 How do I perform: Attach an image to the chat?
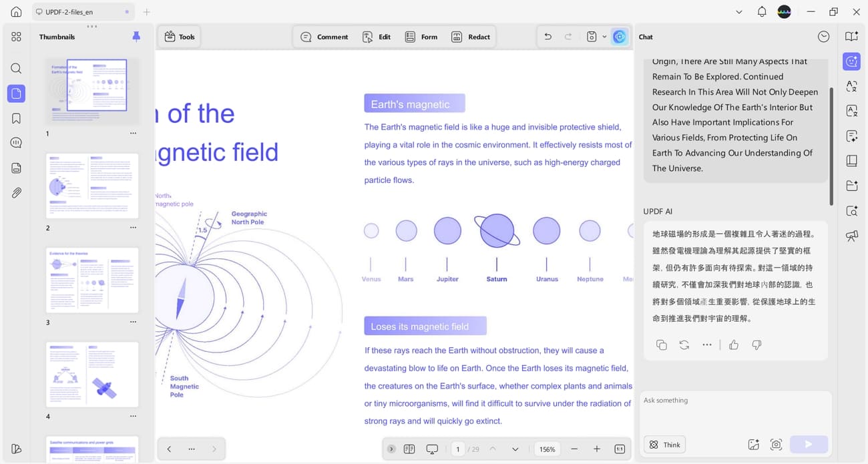[753, 445]
